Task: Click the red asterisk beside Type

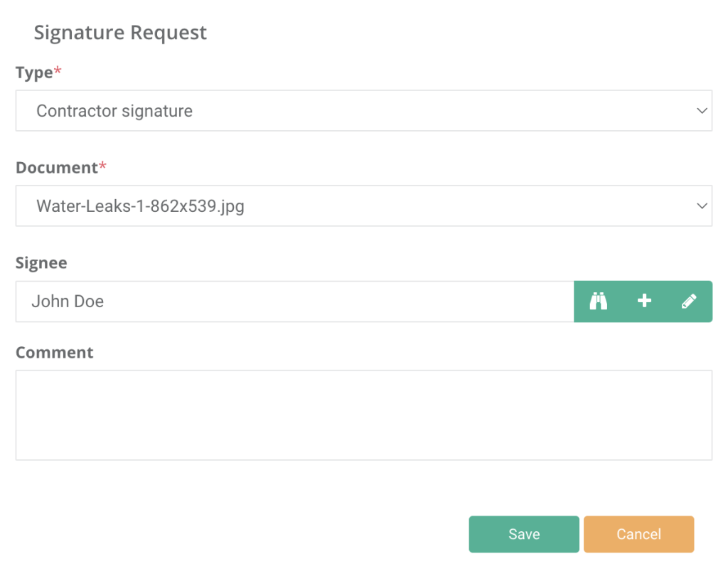Action: pos(58,70)
